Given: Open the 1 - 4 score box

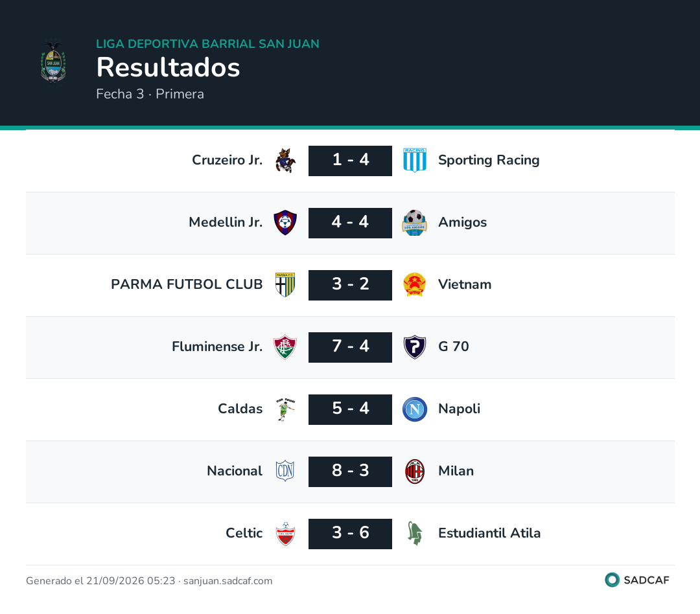Looking at the screenshot, I should click(x=351, y=161).
